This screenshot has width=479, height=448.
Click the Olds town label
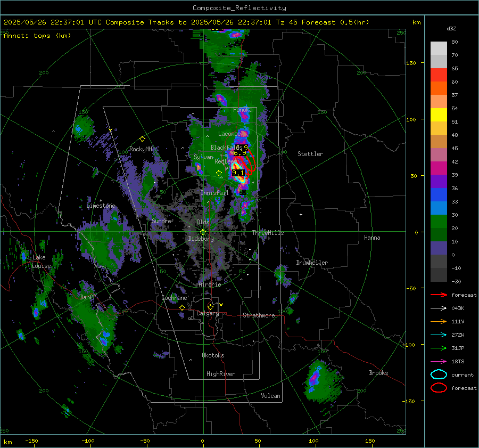203,222
